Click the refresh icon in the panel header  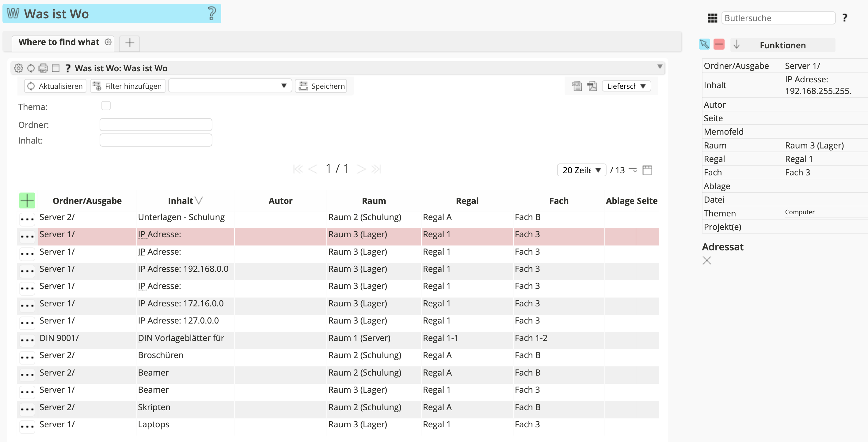(x=31, y=68)
